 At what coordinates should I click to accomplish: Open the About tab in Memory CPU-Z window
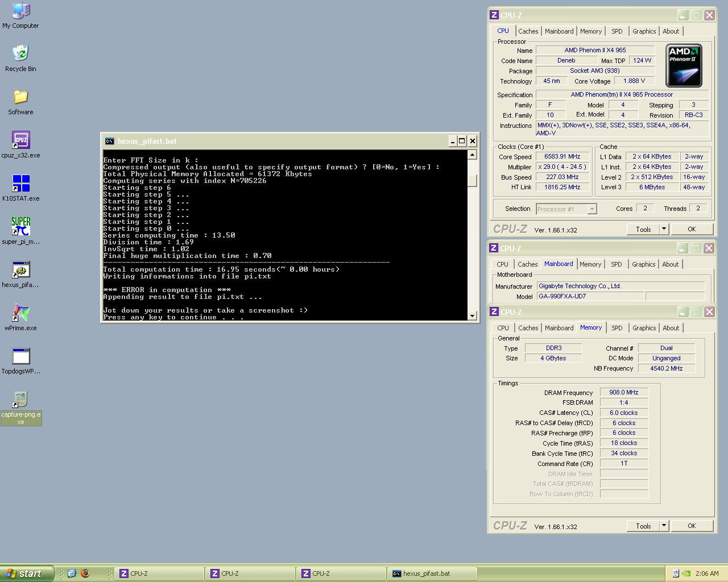pos(671,328)
